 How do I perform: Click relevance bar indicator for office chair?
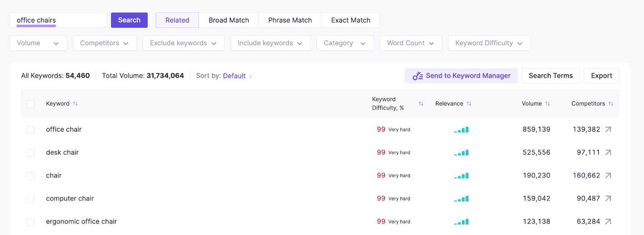(x=461, y=130)
